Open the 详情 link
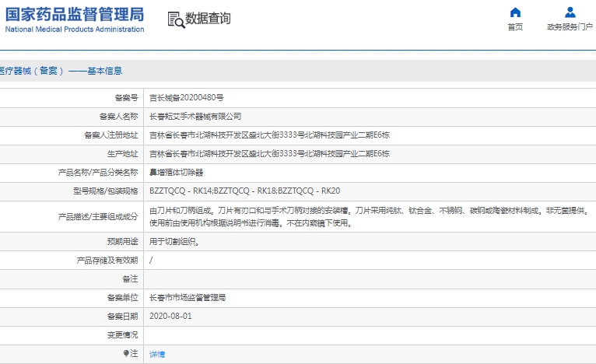The image size is (596, 364). click(x=157, y=354)
